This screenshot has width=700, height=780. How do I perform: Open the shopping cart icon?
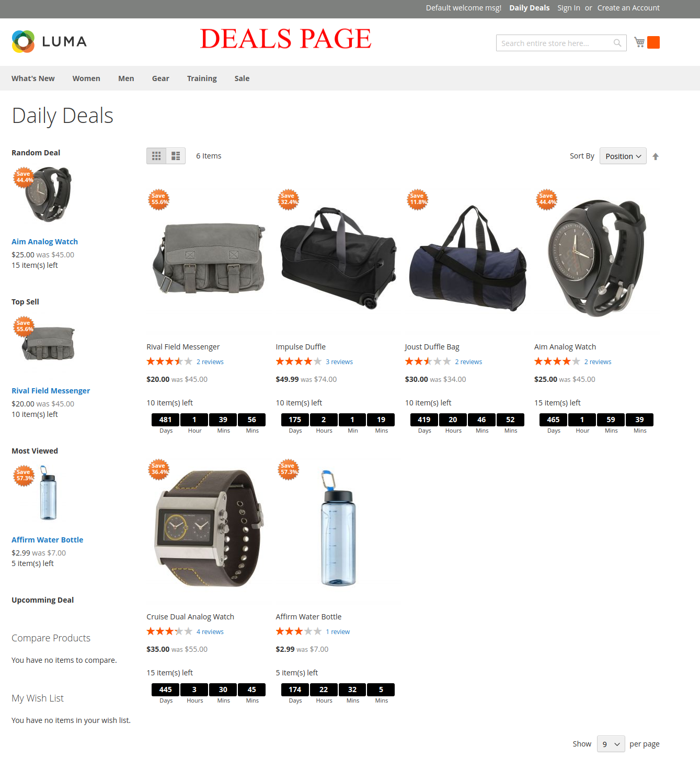pos(639,42)
